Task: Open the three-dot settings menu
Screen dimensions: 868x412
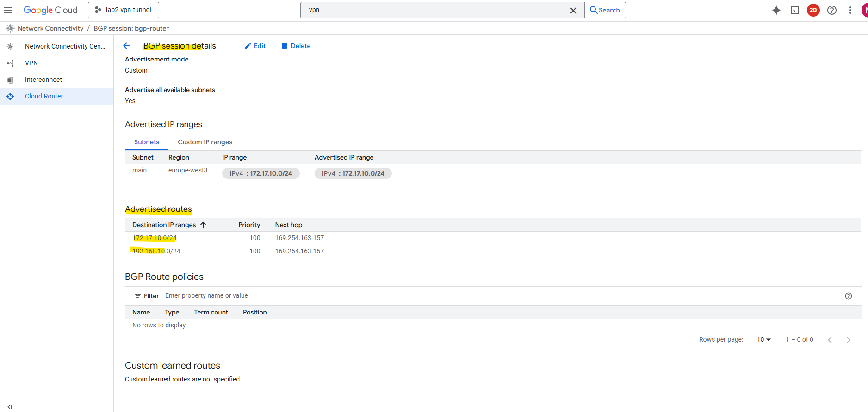Action: click(x=850, y=10)
